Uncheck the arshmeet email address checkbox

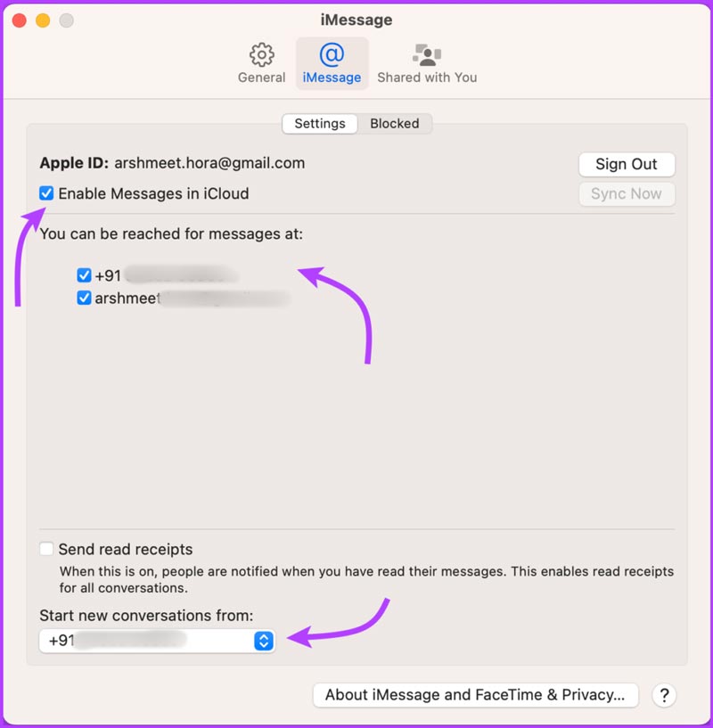84,298
